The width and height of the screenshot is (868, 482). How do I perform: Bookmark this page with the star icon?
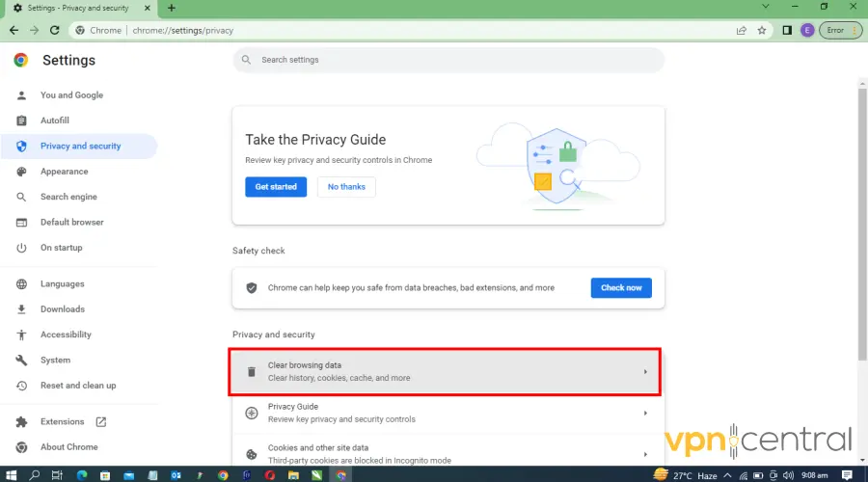coord(762,31)
